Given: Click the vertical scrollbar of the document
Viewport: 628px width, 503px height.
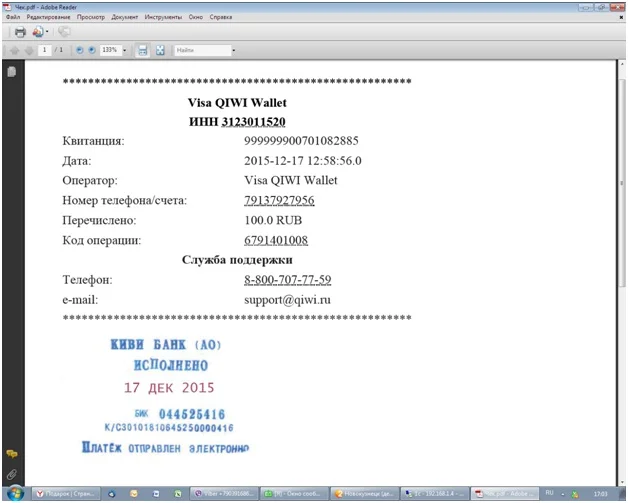Looking at the screenshot, I should coord(622,182).
